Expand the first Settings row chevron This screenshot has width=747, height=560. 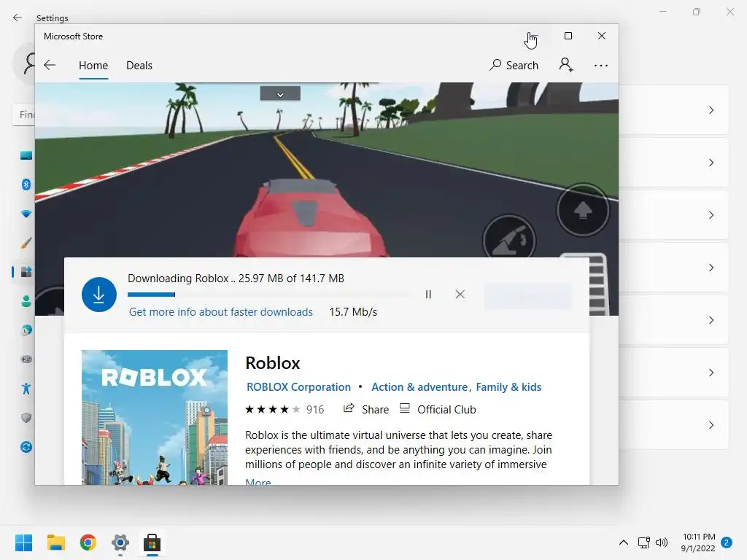click(x=711, y=111)
